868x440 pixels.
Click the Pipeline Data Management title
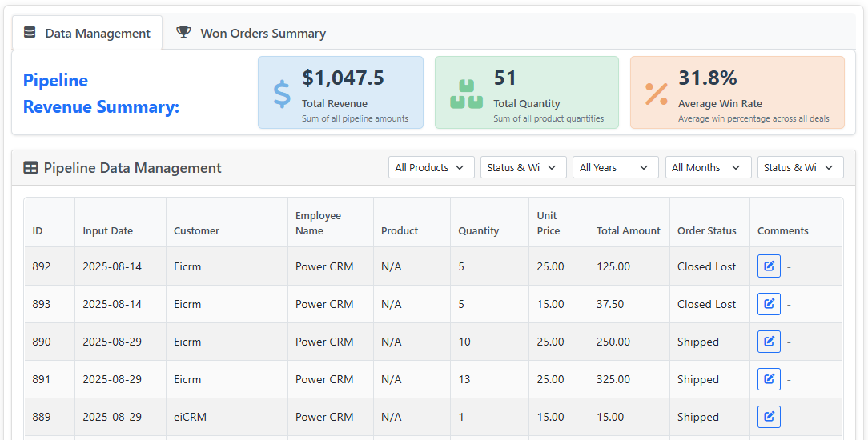coord(132,167)
